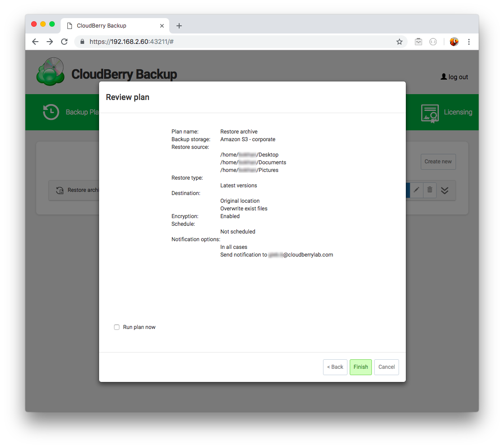Expand plan details with the double chevron
Image resolution: width=504 pixels, height=448 pixels.
click(x=445, y=191)
